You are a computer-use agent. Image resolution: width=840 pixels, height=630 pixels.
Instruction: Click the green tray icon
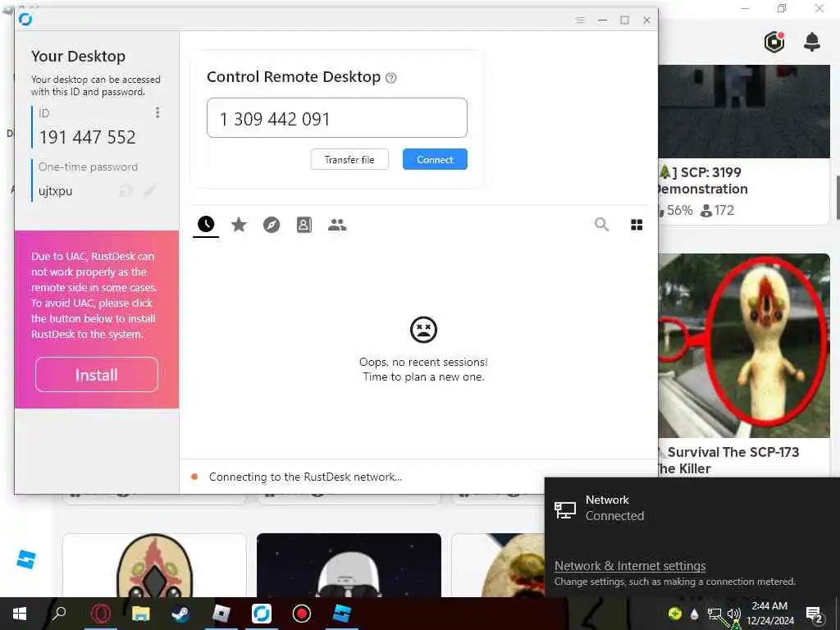675,614
